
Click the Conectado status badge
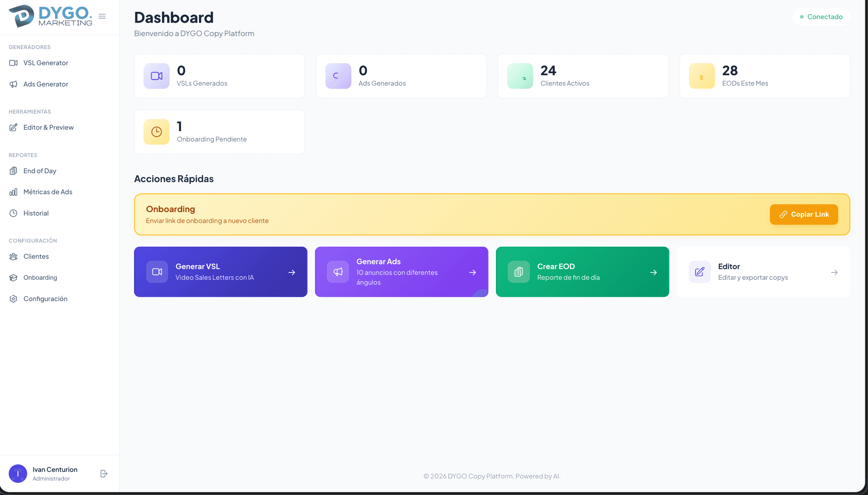[821, 17]
